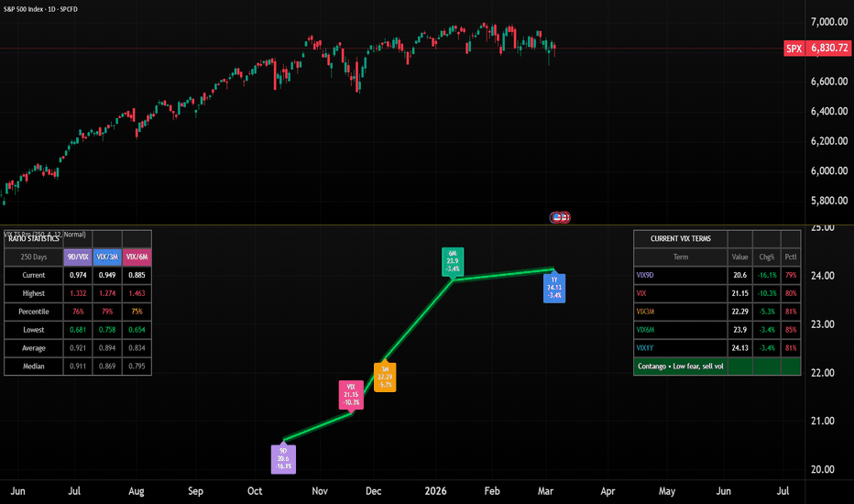
Task: Click the VIX/3M ratio column header
Action: [x=106, y=257]
